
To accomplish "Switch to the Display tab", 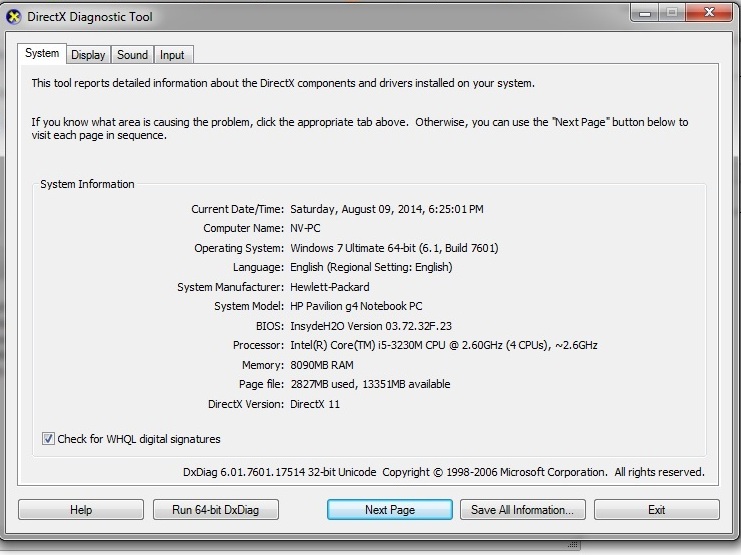I will pos(88,55).
